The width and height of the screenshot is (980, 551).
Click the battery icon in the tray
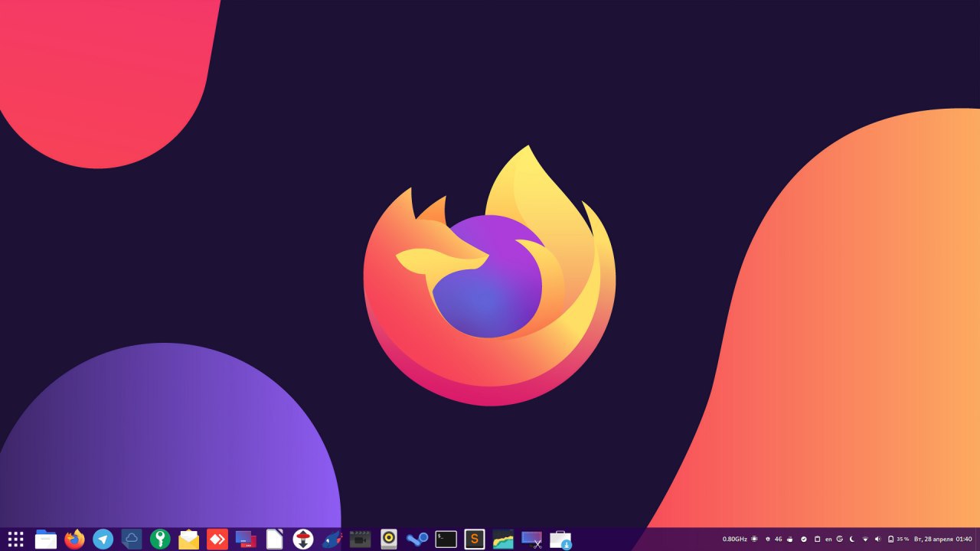890,540
